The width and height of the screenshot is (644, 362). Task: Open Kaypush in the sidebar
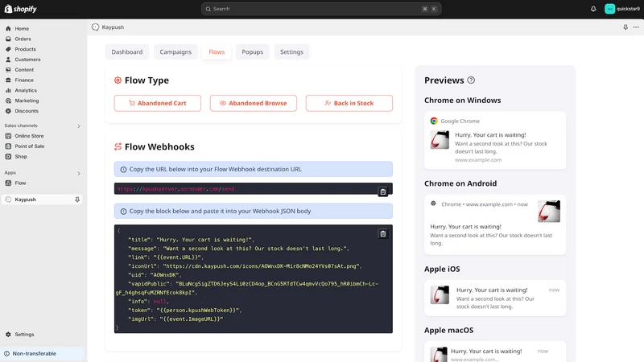(x=41, y=200)
